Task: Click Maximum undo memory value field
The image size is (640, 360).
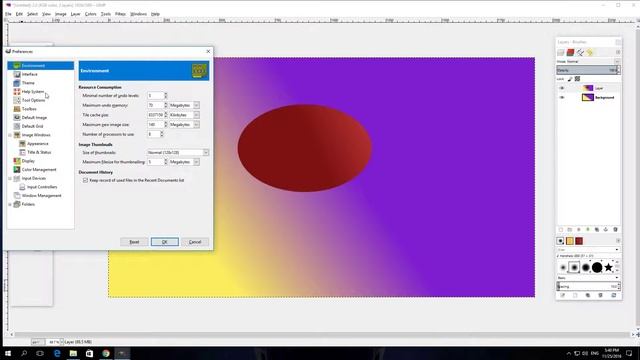Action: (157, 105)
